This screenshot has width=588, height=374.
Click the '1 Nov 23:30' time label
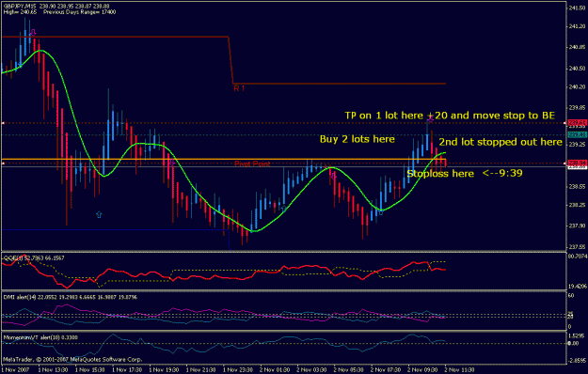pos(238,370)
